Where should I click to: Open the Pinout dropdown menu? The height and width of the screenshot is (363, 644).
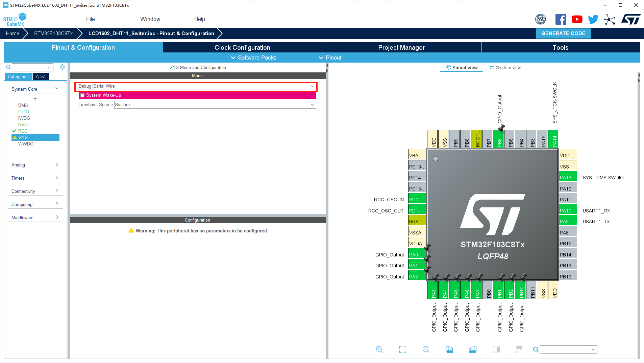(330, 58)
